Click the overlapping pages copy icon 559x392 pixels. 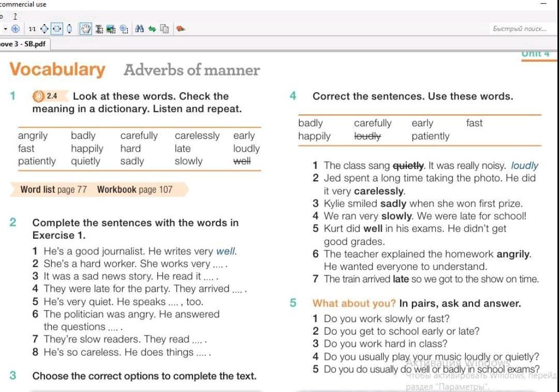165,29
